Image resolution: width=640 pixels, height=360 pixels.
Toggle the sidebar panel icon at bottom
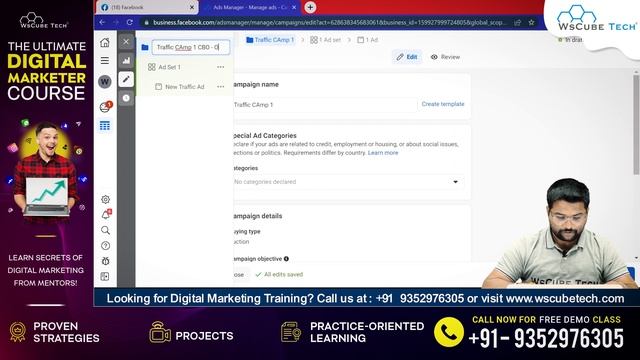[x=105, y=276]
